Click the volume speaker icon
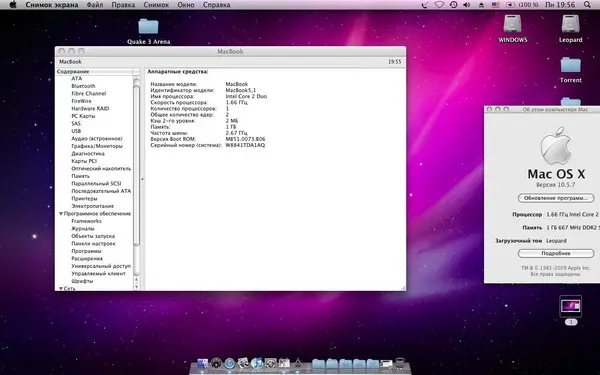 (x=466, y=5)
